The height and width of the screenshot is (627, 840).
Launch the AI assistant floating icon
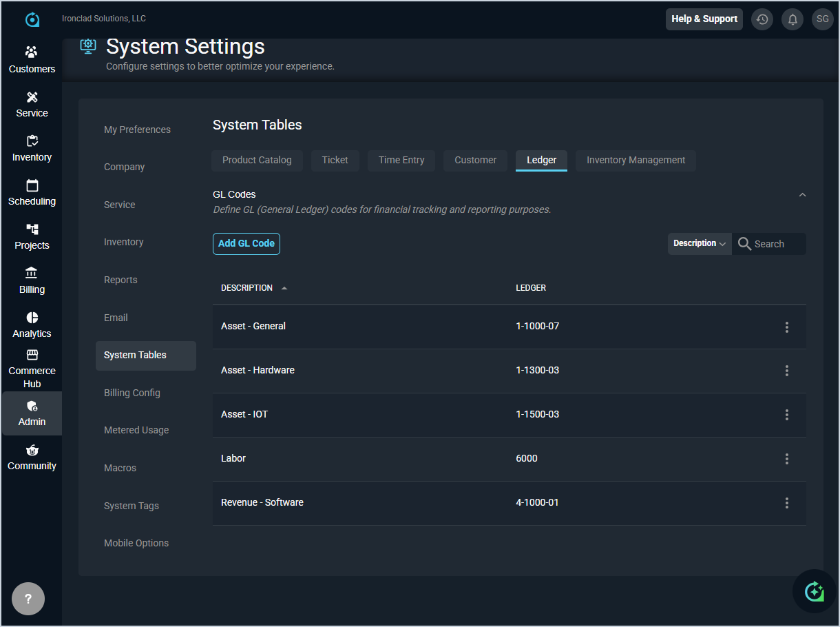click(814, 591)
